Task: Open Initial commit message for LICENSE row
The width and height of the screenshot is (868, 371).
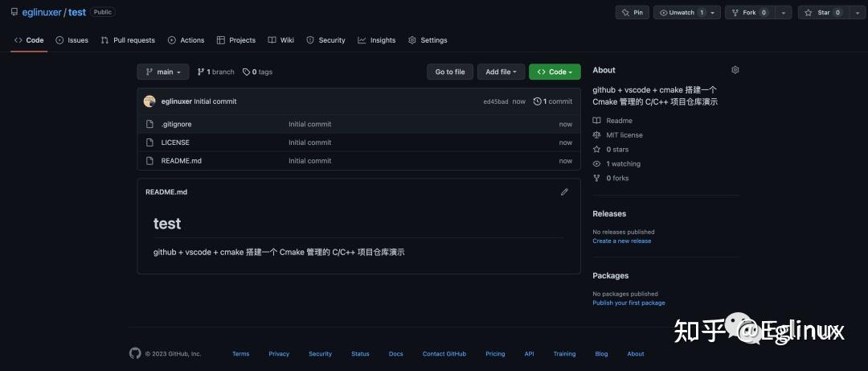Action: click(x=310, y=142)
